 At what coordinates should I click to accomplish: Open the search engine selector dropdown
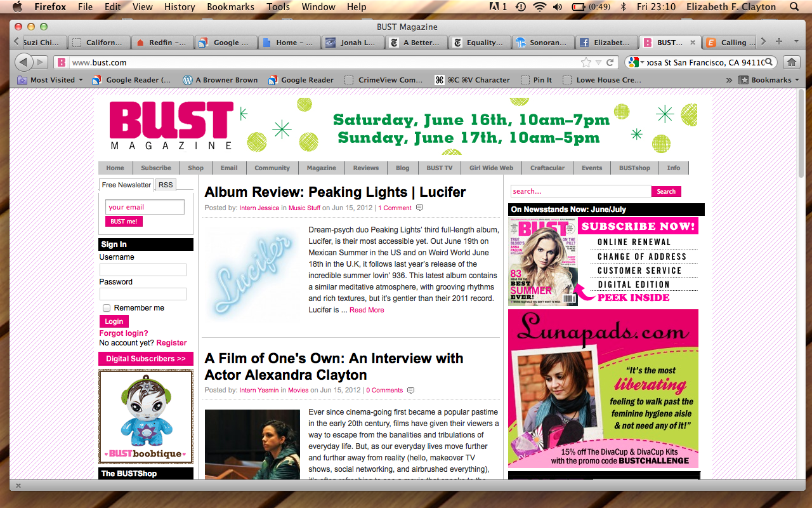635,62
